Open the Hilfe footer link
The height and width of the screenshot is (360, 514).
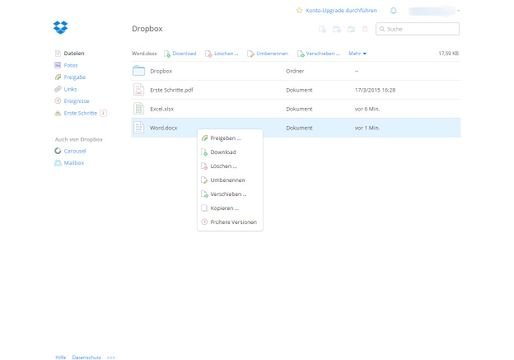[x=61, y=357]
